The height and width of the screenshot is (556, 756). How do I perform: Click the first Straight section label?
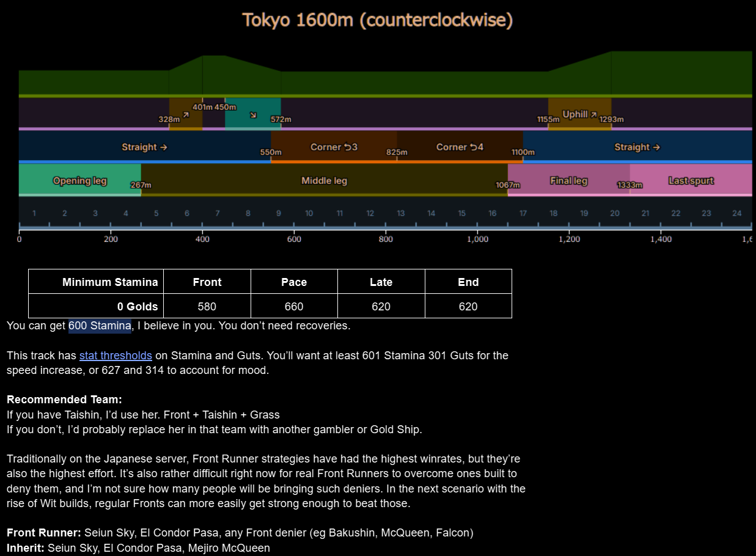pyautogui.click(x=144, y=147)
